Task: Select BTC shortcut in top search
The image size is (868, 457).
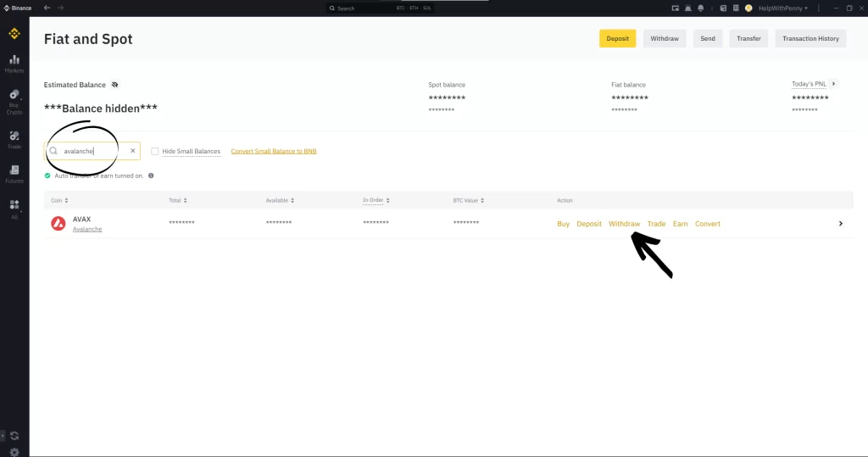Action: pyautogui.click(x=400, y=8)
